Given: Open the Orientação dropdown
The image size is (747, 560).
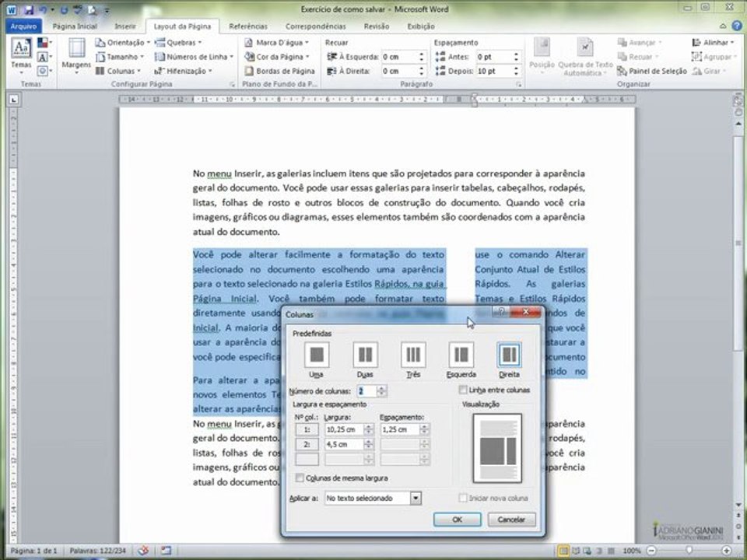Looking at the screenshot, I should [x=122, y=42].
